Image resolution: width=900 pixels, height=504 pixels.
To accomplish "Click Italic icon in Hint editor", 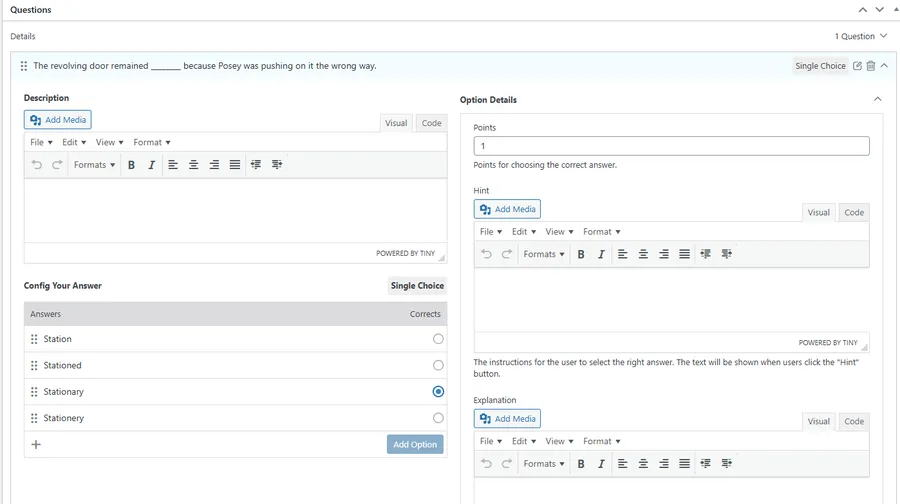I will (x=601, y=254).
